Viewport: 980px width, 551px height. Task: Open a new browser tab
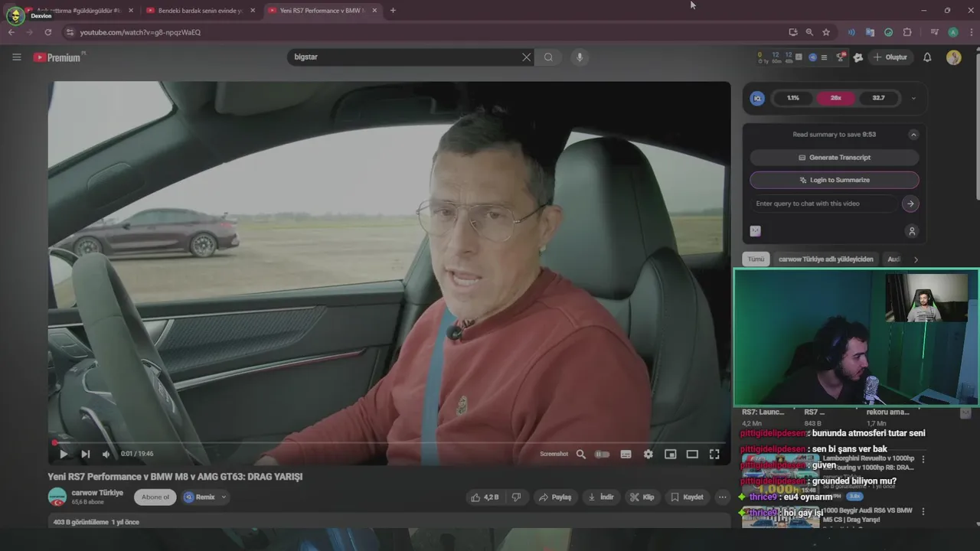click(x=393, y=11)
